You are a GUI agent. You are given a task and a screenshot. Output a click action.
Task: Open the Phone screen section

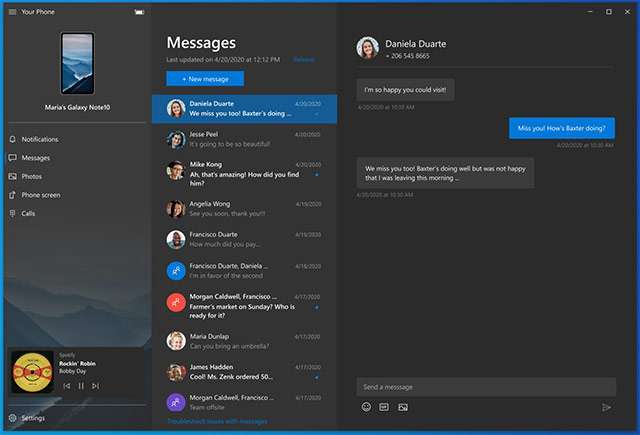(x=77, y=195)
